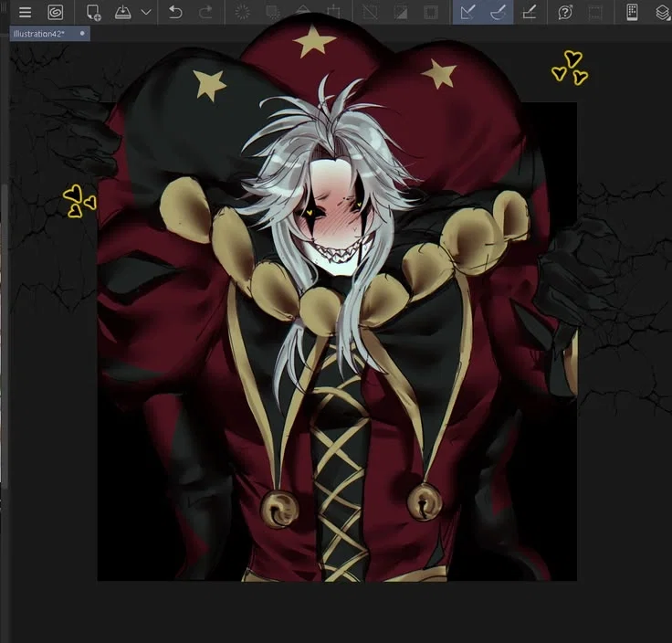672x643 pixels.
Task: Save the illustration with the save icon
Action: click(x=123, y=12)
